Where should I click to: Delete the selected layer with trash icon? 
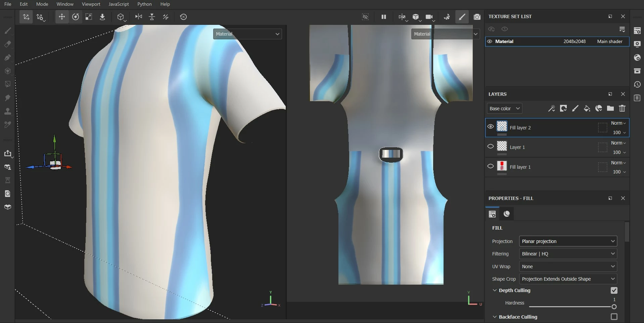(622, 108)
